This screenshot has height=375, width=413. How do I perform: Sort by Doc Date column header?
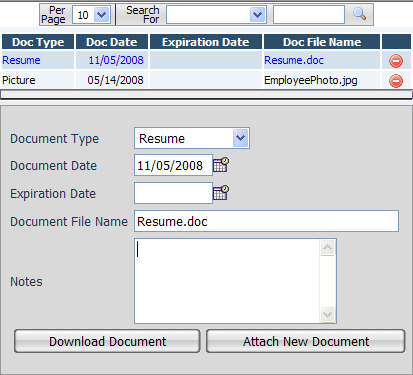pos(112,42)
